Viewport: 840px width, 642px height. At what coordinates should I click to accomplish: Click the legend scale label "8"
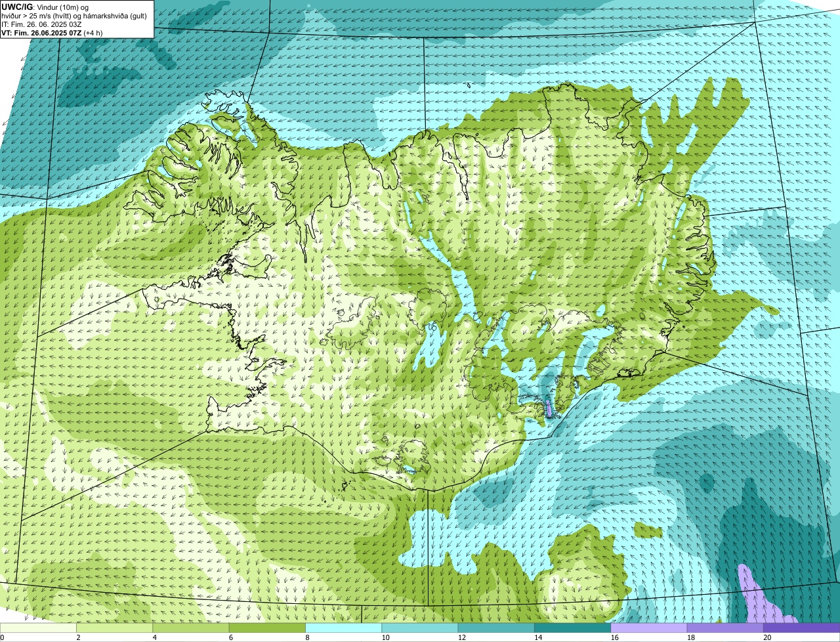point(308,637)
